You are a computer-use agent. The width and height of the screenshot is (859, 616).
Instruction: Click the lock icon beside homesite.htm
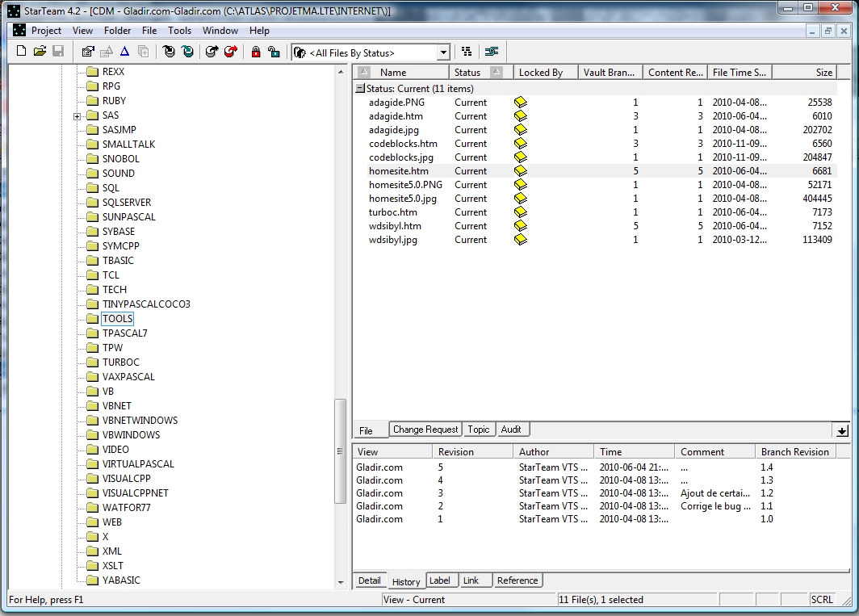(521, 171)
